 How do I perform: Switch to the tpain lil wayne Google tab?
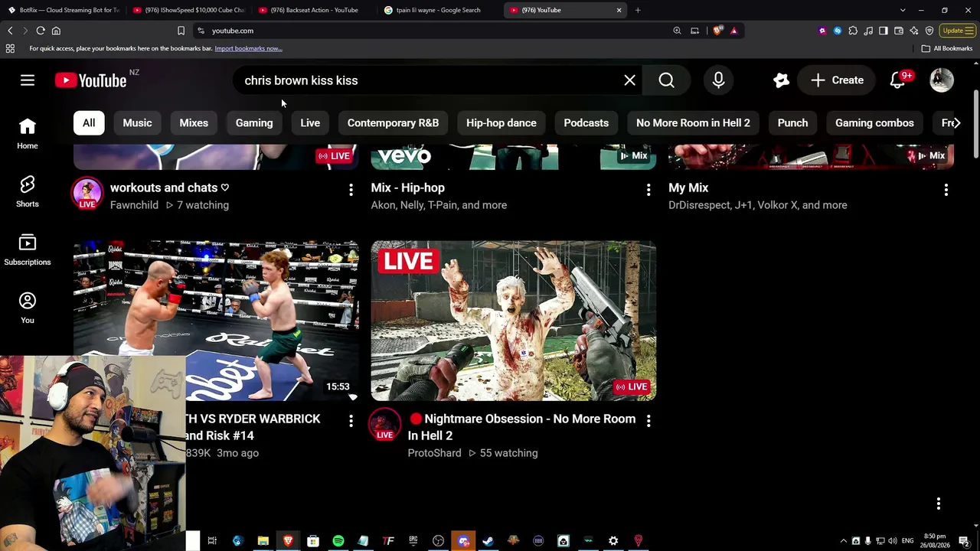(438, 10)
